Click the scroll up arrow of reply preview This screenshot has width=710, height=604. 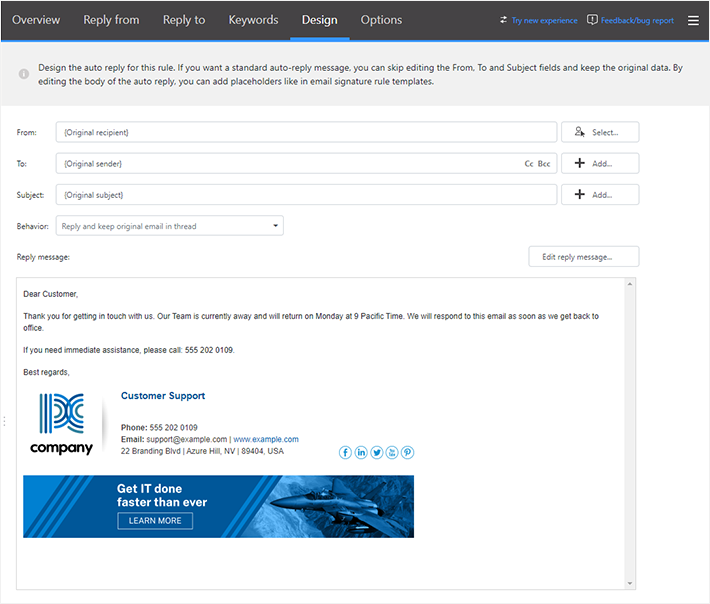[x=629, y=284]
